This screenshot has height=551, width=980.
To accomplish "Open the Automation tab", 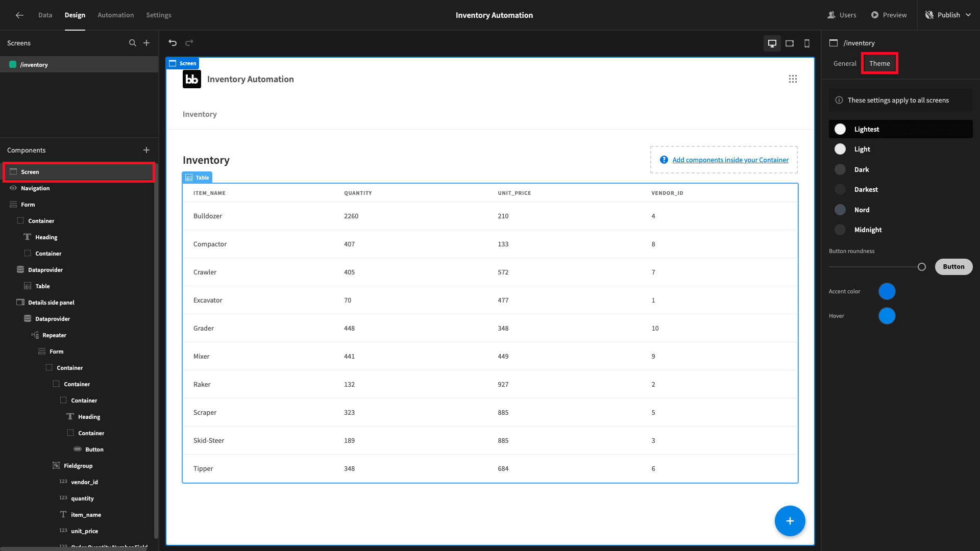I will [x=115, y=15].
